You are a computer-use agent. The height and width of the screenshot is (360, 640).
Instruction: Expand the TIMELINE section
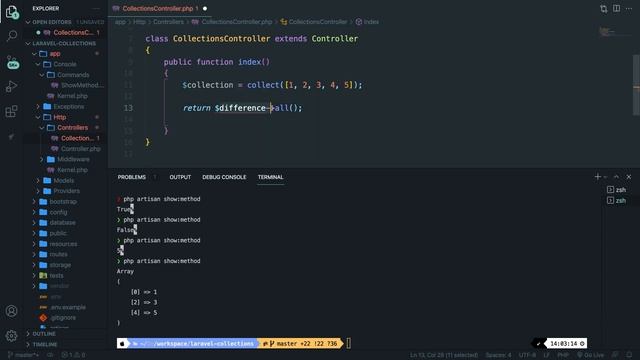(28, 344)
